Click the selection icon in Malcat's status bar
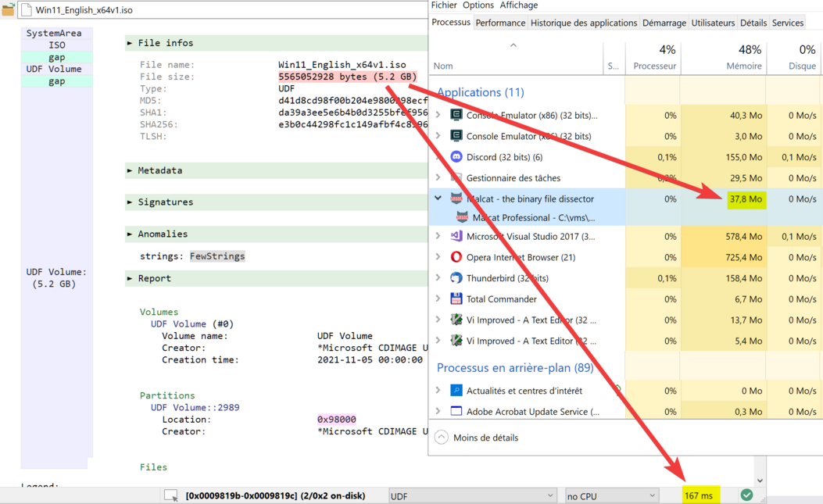 tap(171, 495)
